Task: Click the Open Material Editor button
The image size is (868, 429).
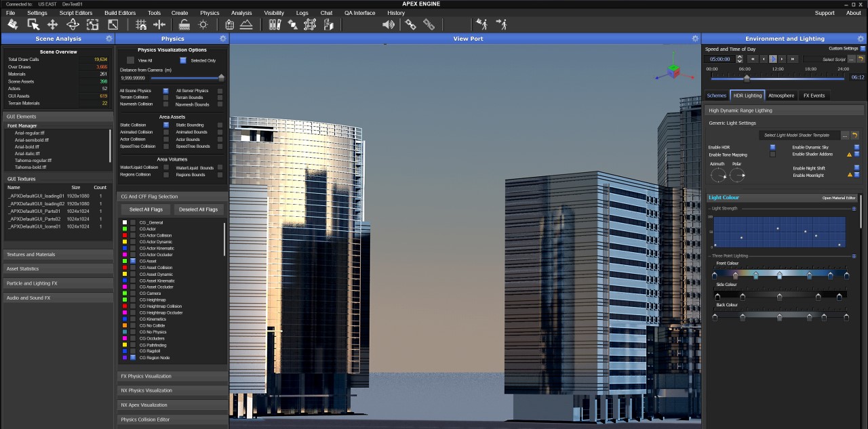Action: pyautogui.click(x=839, y=198)
